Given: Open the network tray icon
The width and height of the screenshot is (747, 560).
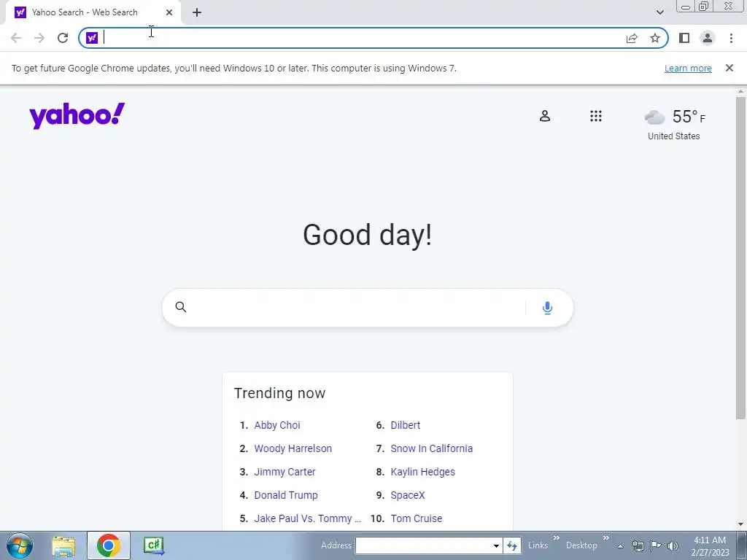Looking at the screenshot, I should [x=638, y=546].
